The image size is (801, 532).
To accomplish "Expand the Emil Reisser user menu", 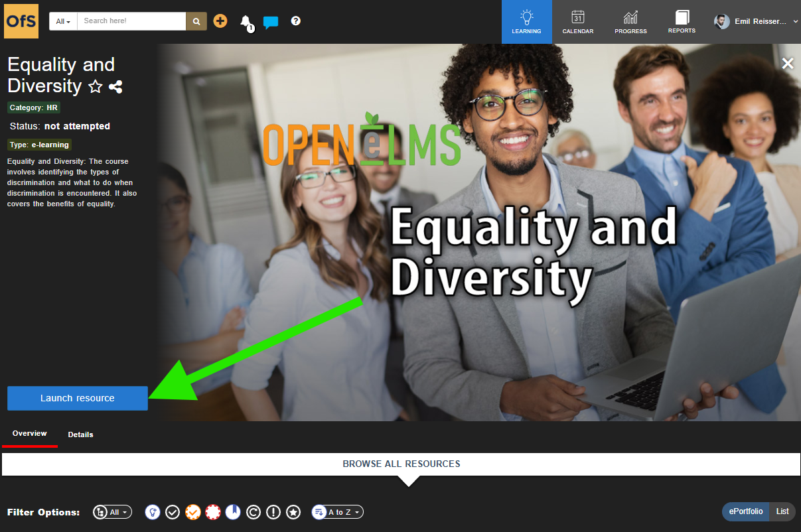I will 757,22.
